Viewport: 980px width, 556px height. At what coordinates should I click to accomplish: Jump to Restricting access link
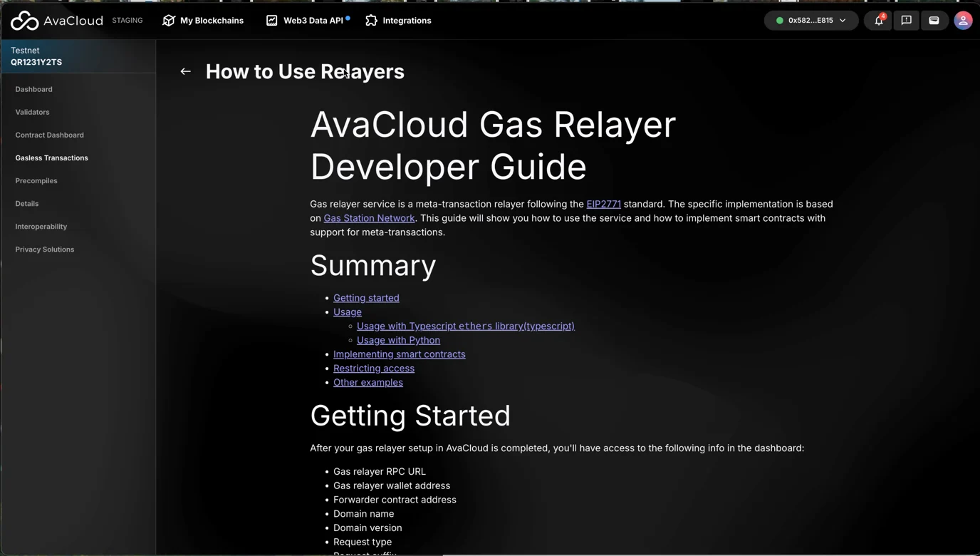point(374,369)
